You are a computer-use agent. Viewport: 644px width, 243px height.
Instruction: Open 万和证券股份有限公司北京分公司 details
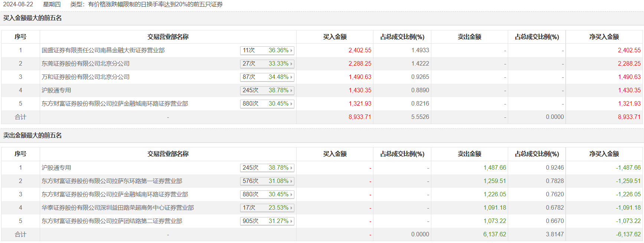(x=85, y=77)
